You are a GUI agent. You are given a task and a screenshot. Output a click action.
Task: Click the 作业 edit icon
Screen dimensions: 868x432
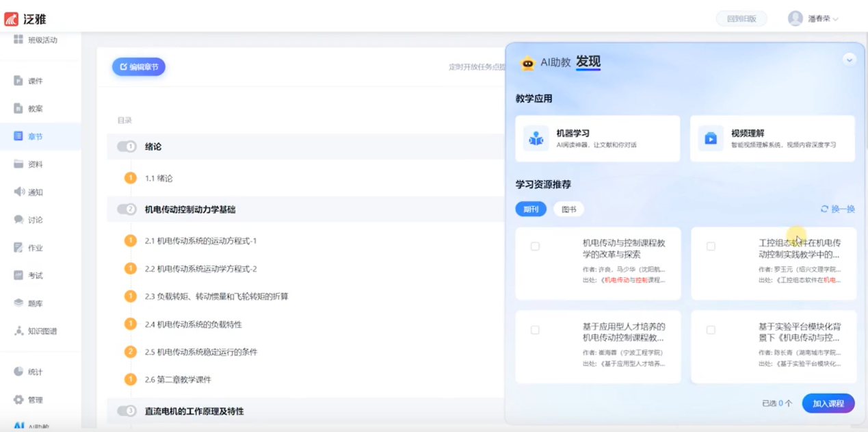18,247
